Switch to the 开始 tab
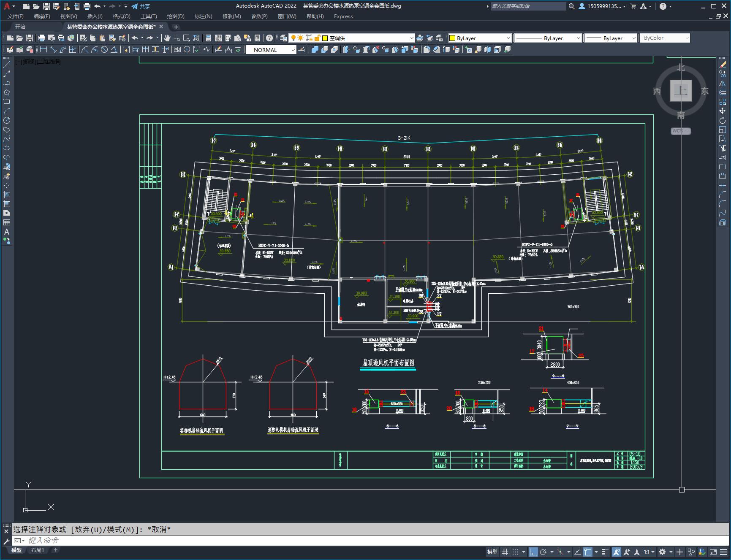Image resolution: width=731 pixels, height=560 pixels. (20, 27)
